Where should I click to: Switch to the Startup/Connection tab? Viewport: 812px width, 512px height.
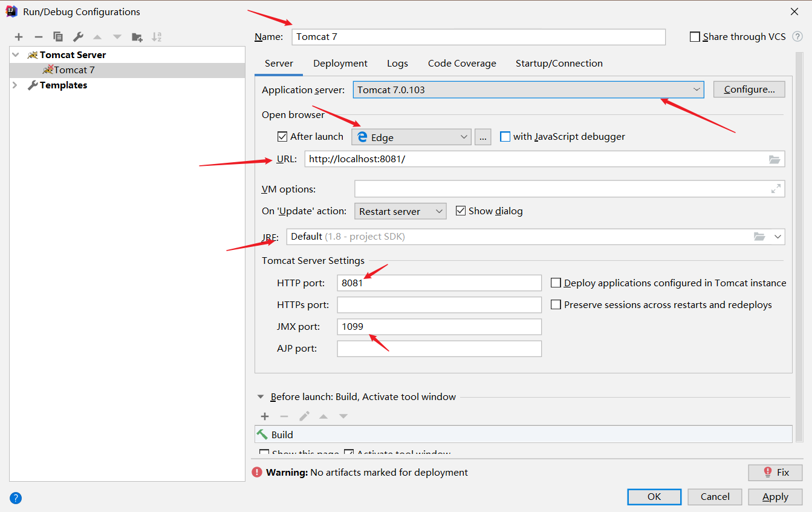point(559,64)
